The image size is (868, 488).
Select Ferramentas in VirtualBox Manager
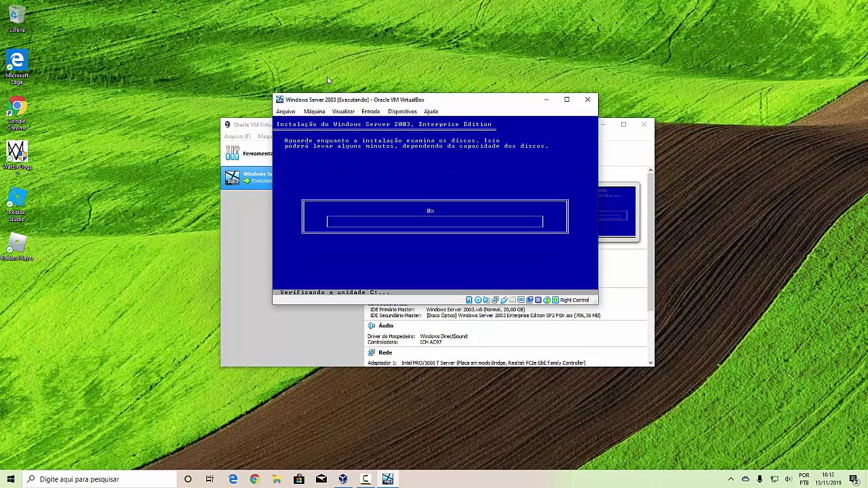click(248, 153)
